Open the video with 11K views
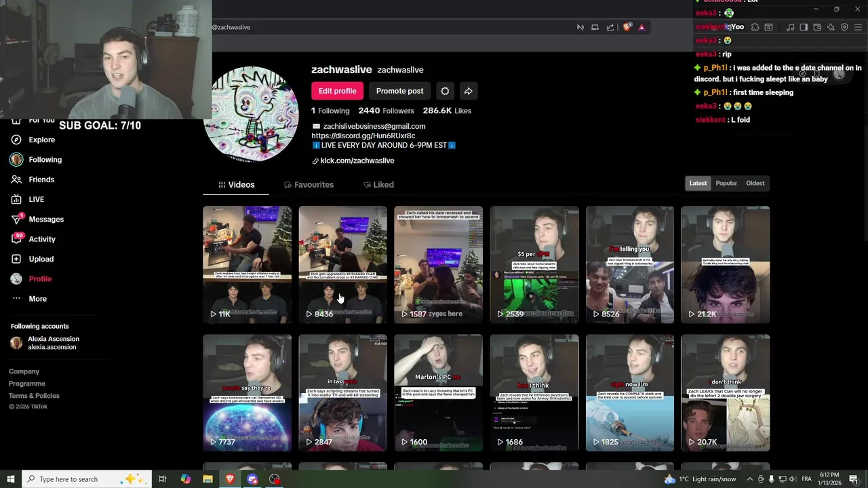The image size is (868, 488). [247, 264]
